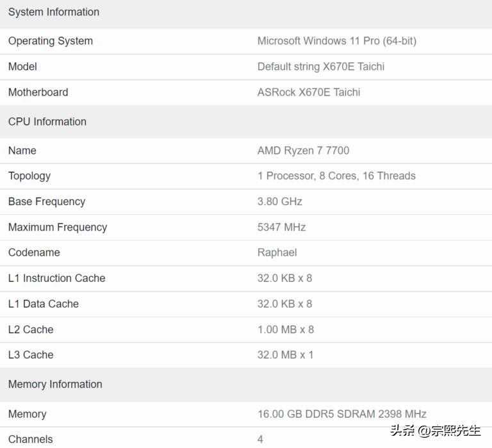Viewport: 492px width, 448px height.
Task: Click the 'L3 Cache' label
Action: coord(31,355)
